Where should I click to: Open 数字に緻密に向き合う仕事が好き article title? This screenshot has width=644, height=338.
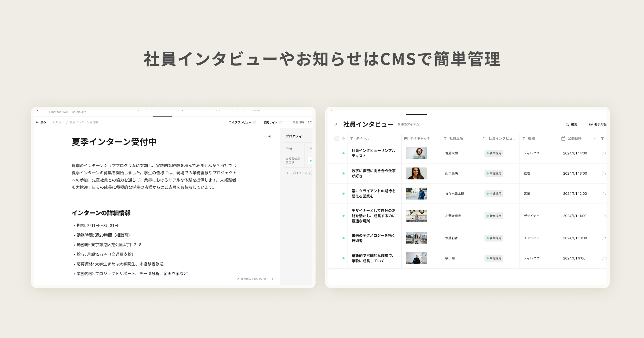[373, 173]
